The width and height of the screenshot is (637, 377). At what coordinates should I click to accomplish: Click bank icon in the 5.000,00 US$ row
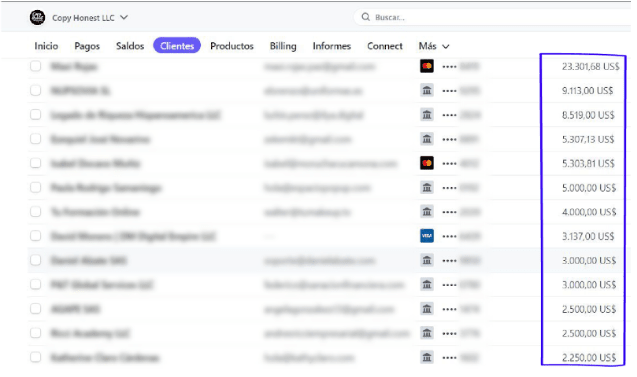tap(427, 187)
